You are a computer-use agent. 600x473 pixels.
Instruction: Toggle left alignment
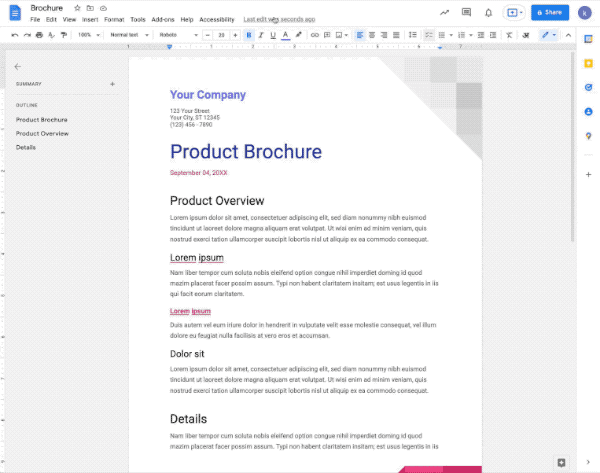360,35
